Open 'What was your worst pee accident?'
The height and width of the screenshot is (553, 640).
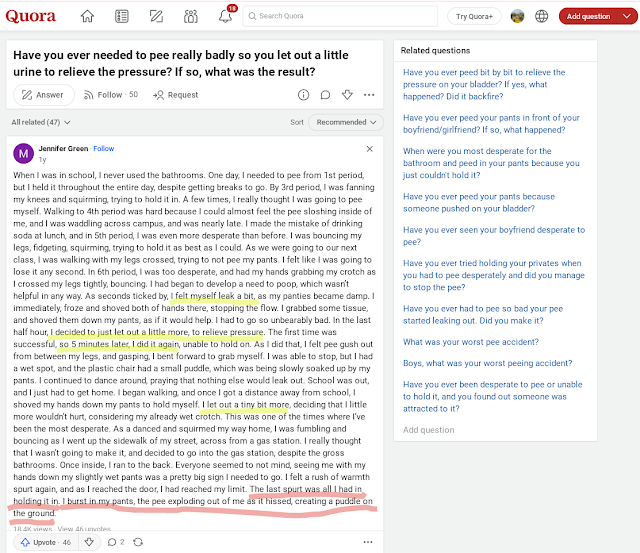coord(471,342)
